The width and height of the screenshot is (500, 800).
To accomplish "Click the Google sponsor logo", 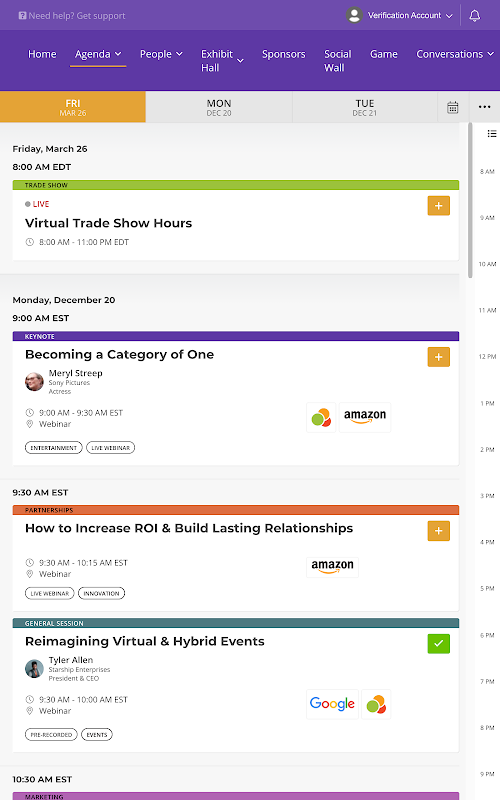I will 332,704.
